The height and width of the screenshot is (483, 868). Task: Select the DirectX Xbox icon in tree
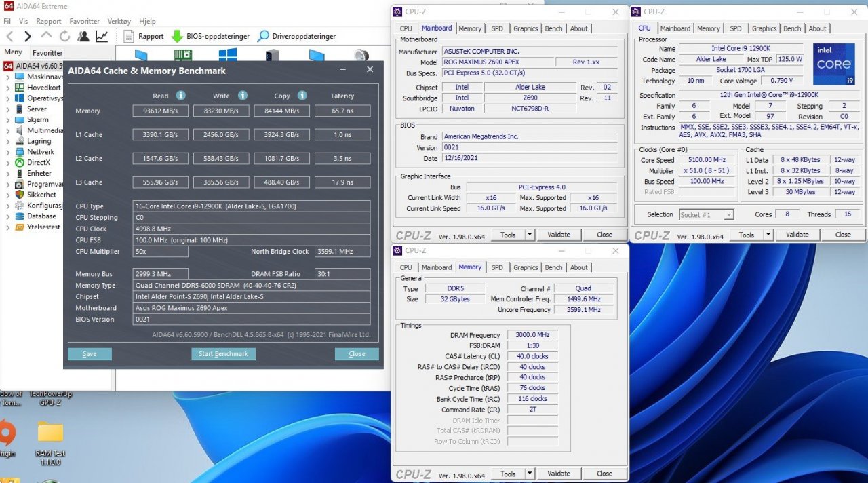[x=18, y=162]
